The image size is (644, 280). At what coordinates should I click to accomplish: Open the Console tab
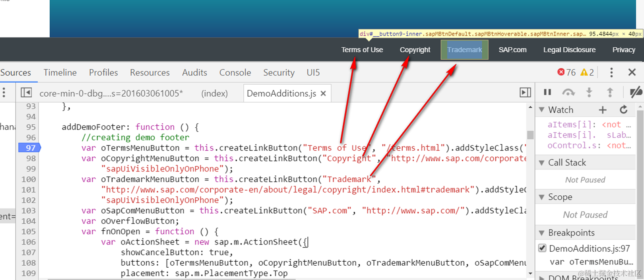tap(235, 72)
